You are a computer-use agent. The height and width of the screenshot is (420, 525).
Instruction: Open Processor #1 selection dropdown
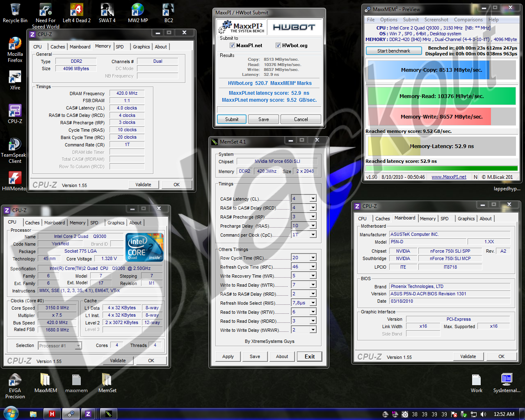[78, 346]
